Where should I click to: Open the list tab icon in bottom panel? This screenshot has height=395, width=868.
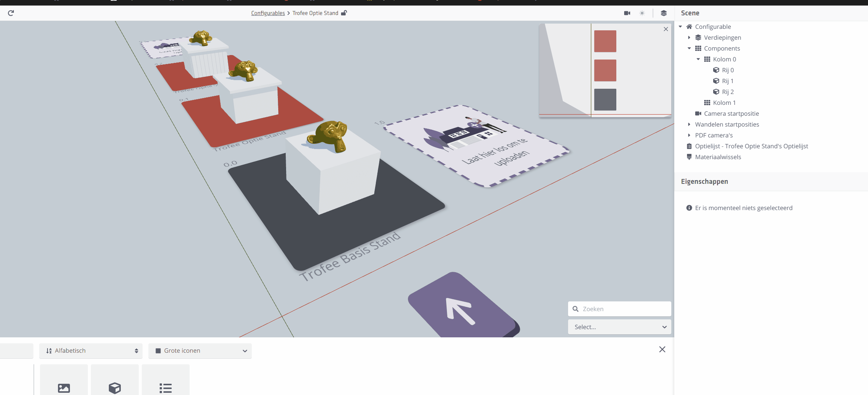click(166, 388)
